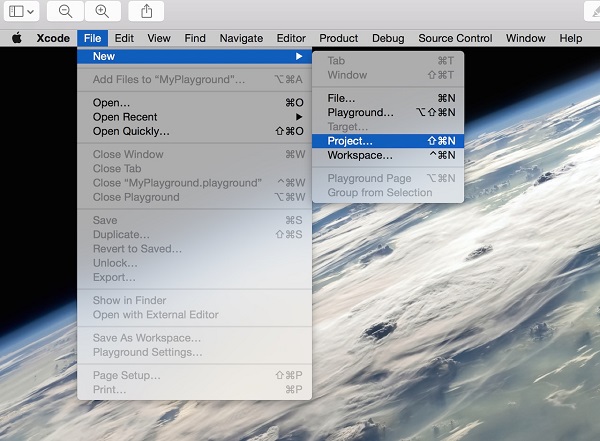This screenshot has width=600, height=441.
Task: Click the share icon in toolbar
Action: (147, 11)
